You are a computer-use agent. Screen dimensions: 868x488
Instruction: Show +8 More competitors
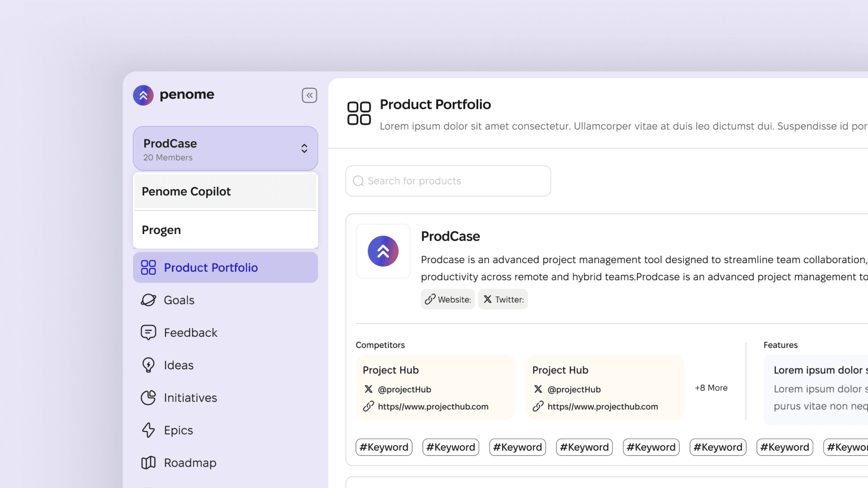tap(711, 388)
